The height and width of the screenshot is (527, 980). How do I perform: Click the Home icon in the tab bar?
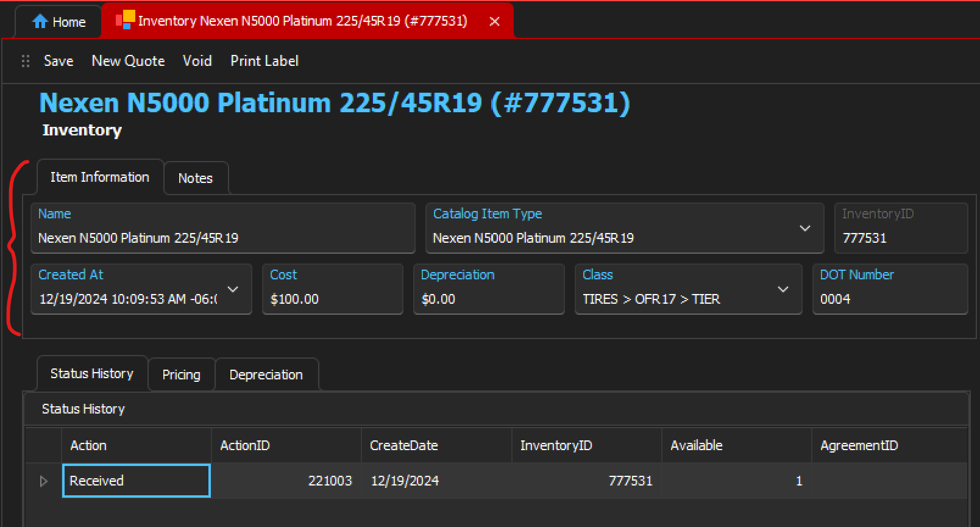40,22
